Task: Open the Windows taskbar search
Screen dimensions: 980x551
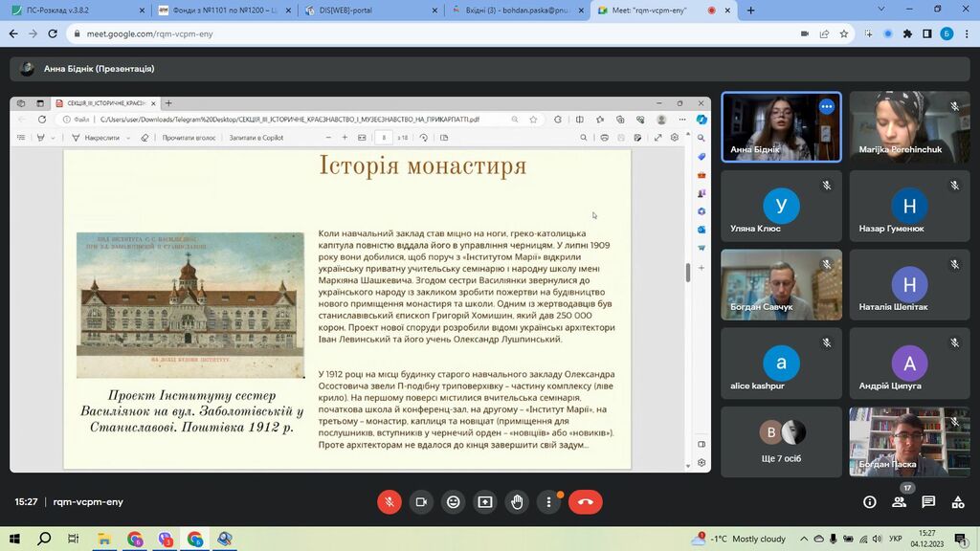Action: click(x=44, y=539)
